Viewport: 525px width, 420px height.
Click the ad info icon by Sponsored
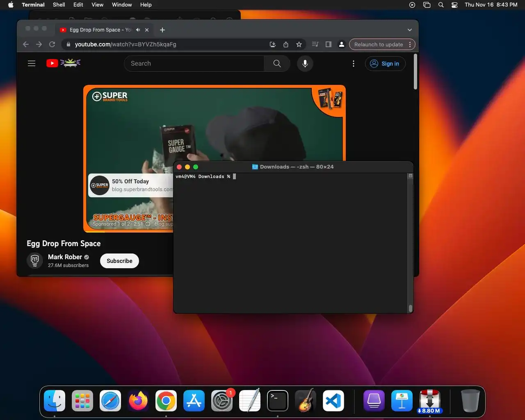148,224
